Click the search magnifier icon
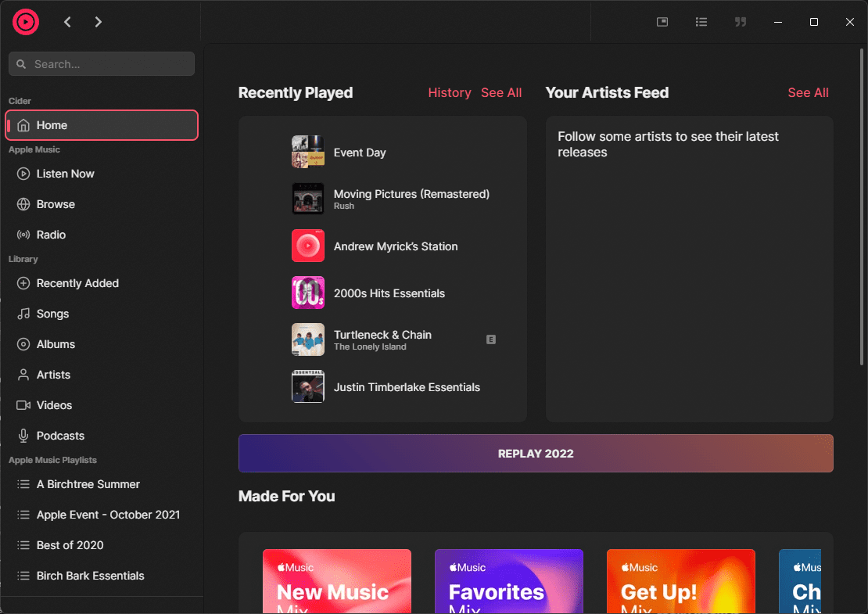 pyautogui.click(x=21, y=64)
